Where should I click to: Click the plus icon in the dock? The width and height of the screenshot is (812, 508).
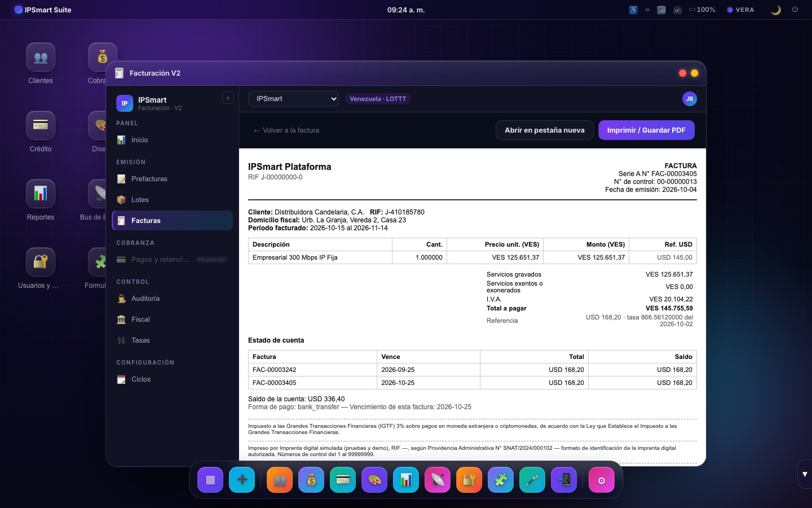click(x=242, y=480)
